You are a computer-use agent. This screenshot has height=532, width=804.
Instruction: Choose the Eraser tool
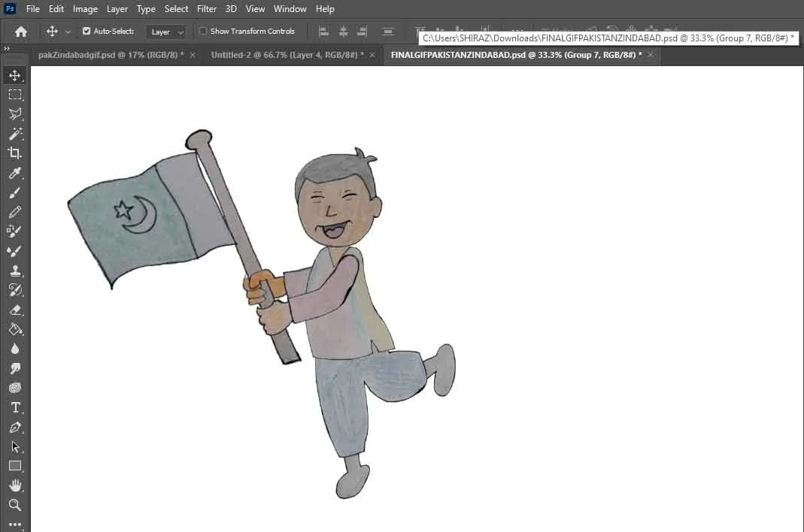[14, 310]
